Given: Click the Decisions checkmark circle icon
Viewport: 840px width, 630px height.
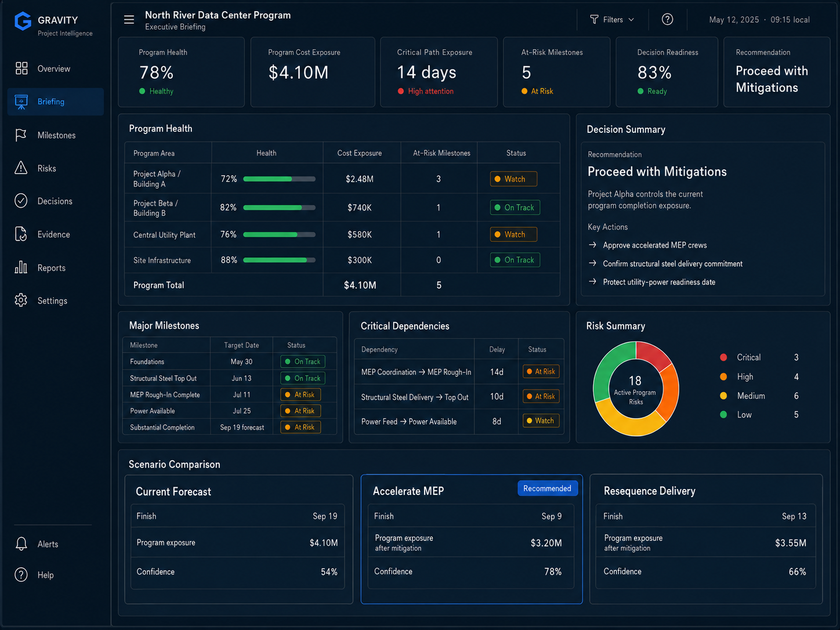Looking at the screenshot, I should coord(21,201).
